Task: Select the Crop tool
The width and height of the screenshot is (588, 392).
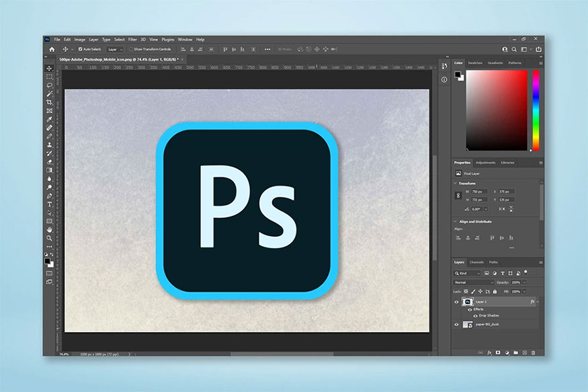Action: coord(49,102)
